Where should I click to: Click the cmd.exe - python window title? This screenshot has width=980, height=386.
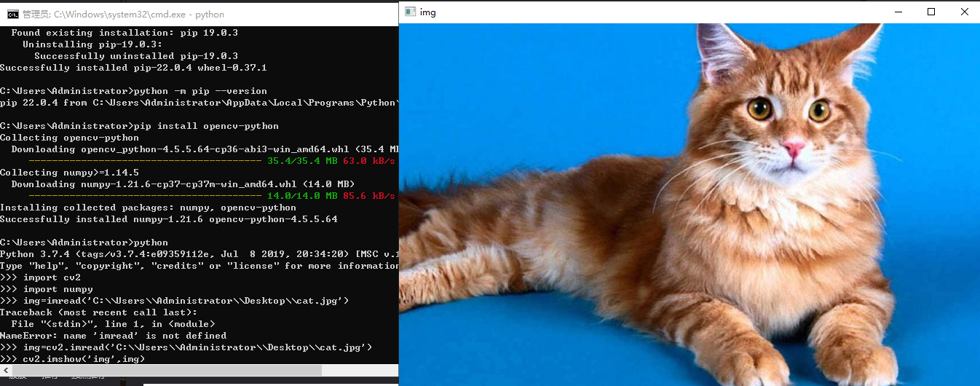[x=123, y=14]
